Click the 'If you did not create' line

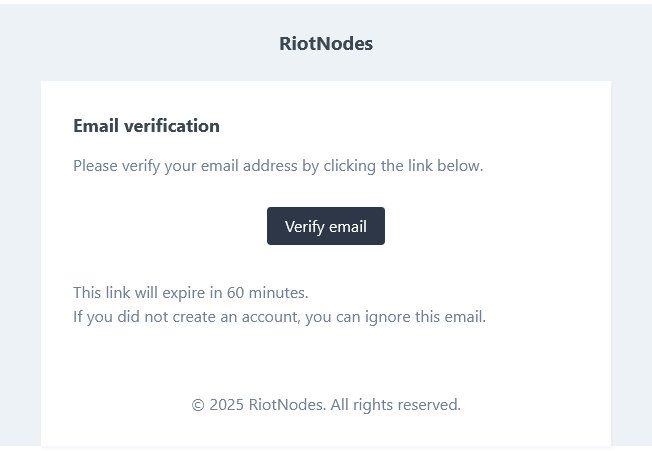(279, 317)
